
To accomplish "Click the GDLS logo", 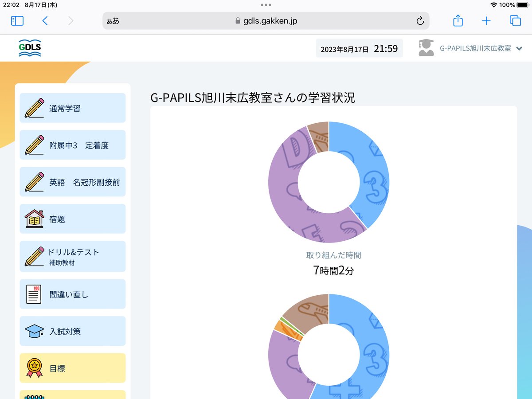I will point(30,48).
